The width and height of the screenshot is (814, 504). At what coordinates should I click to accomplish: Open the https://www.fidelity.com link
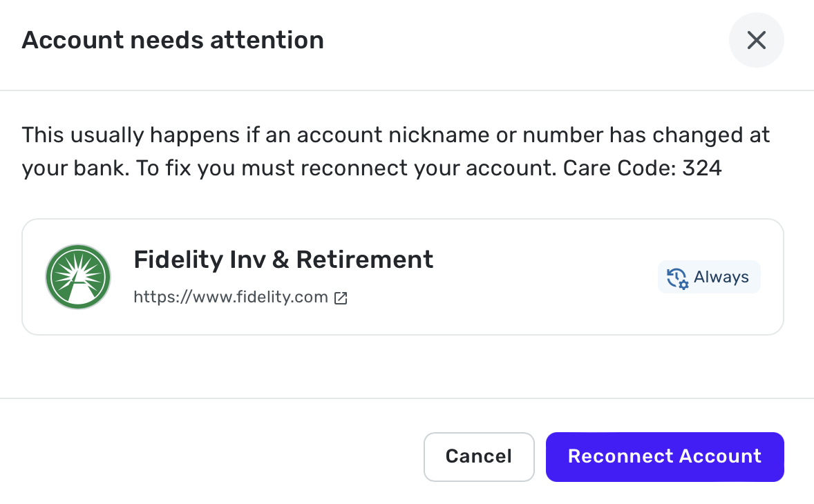point(231,297)
